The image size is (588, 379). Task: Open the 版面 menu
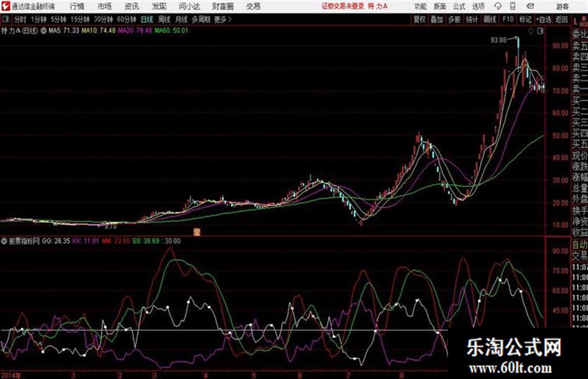[x=440, y=6]
